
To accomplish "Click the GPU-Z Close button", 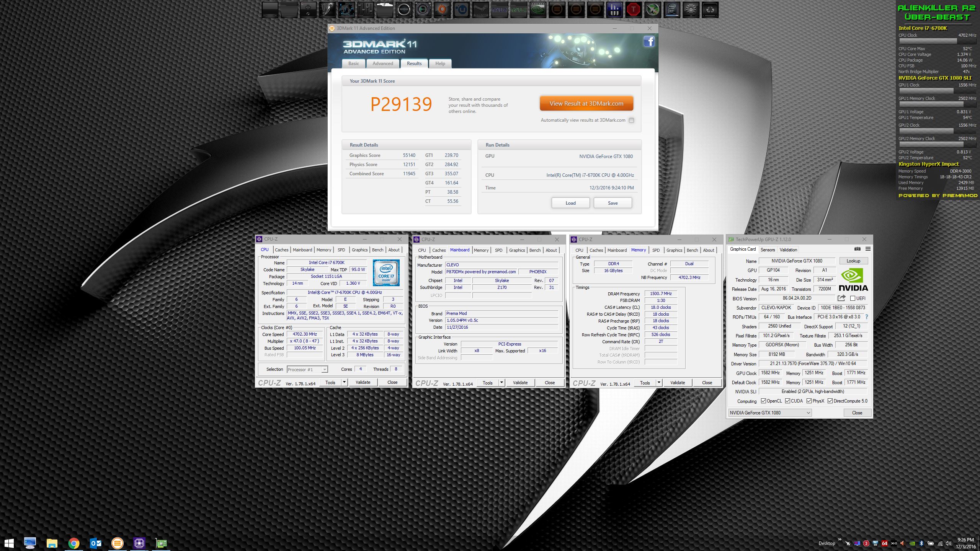I will click(857, 412).
